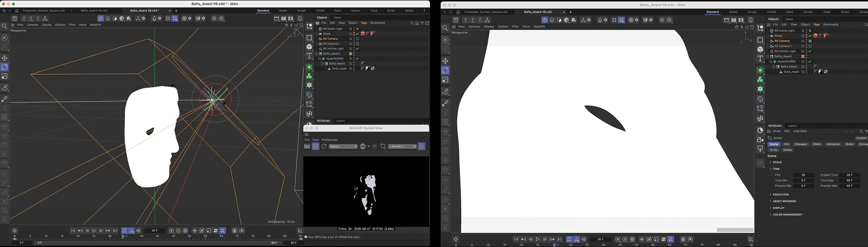868x247 pixels.
Task: Collapse Bafta_Award tree node in left window
Action: click(316, 54)
